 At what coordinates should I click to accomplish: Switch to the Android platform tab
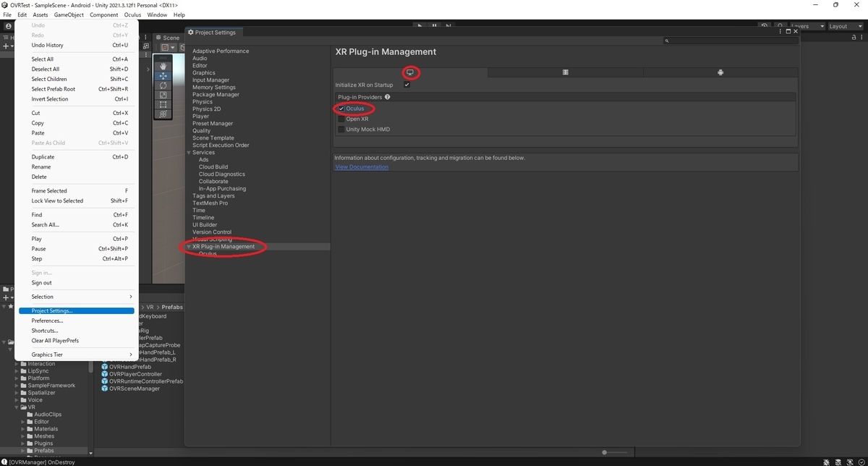tap(719, 72)
